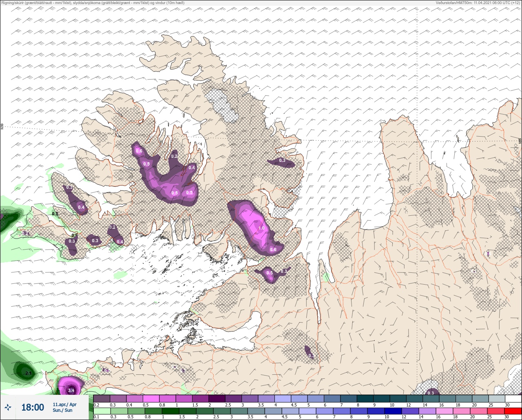Click the Veðurstofan star logo beside 18:00
This screenshot has height=420, width=522.
click(x=8, y=407)
